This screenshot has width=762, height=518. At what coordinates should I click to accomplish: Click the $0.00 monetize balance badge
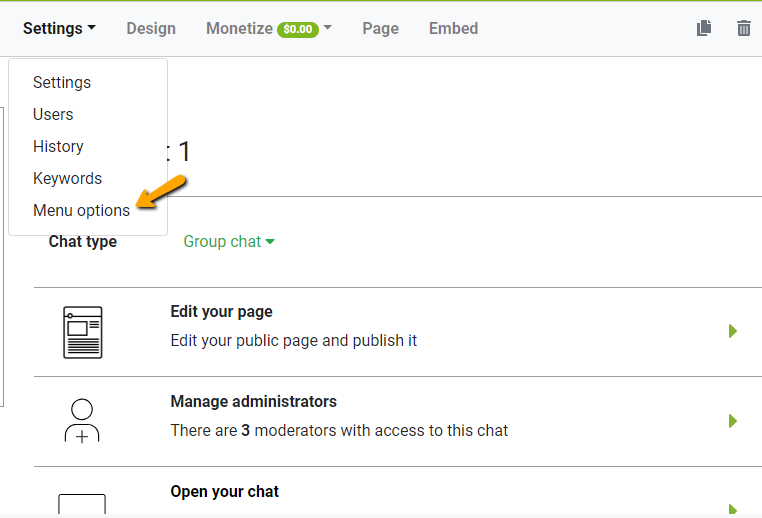point(299,29)
